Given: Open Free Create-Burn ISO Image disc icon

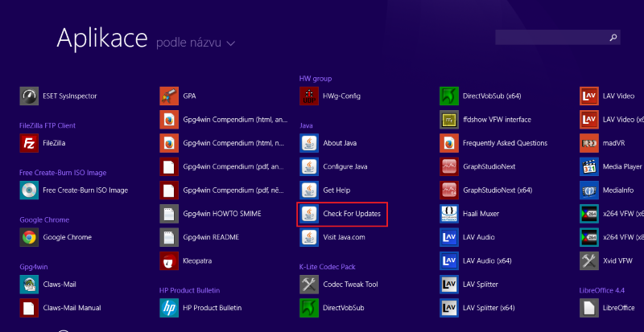Looking at the screenshot, I should (x=29, y=191).
